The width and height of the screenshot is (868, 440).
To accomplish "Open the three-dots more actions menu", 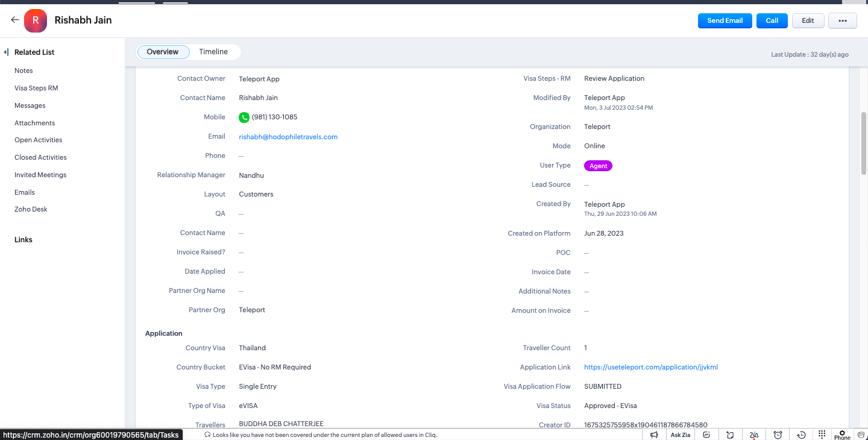I will (x=842, y=20).
